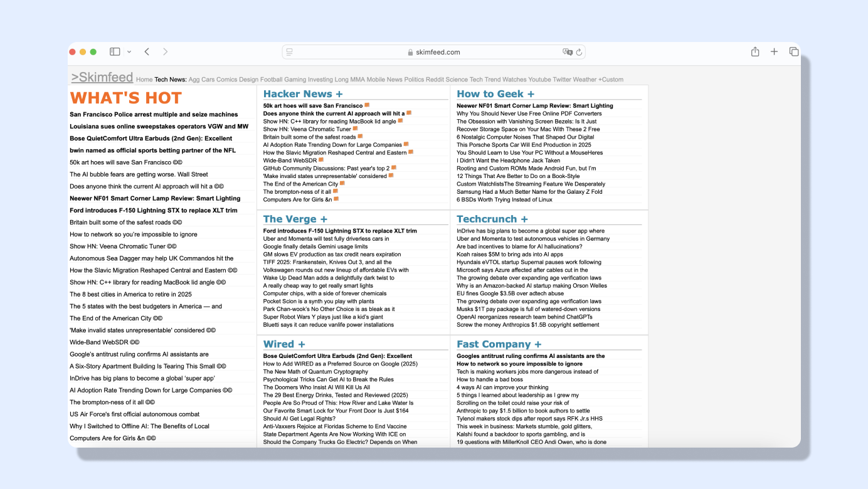The height and width of the screenshot is (489, 868).
Task: Open the Share menu in Safari toolbar
Action: 755,52
